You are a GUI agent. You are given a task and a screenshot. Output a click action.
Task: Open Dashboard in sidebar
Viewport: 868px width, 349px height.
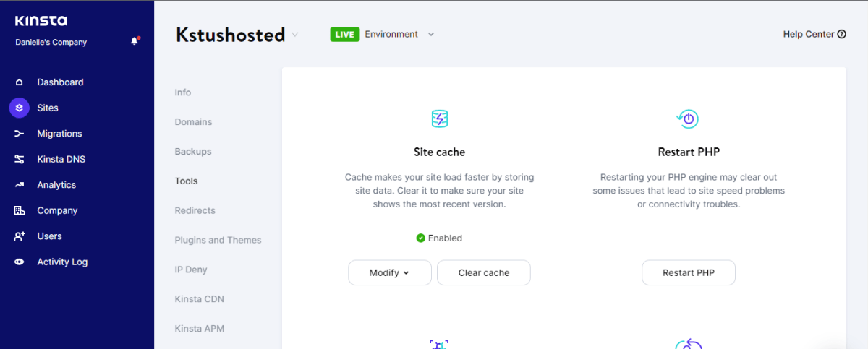[60, 82]
